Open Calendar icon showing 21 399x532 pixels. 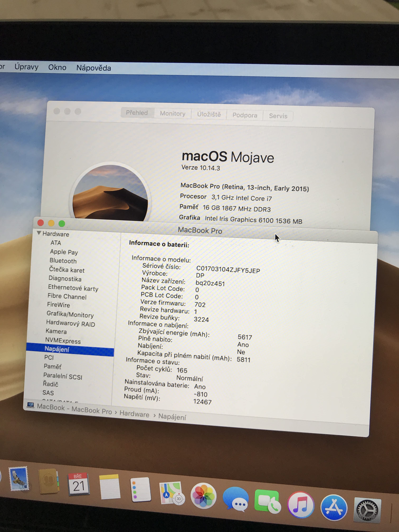(79, 484)
